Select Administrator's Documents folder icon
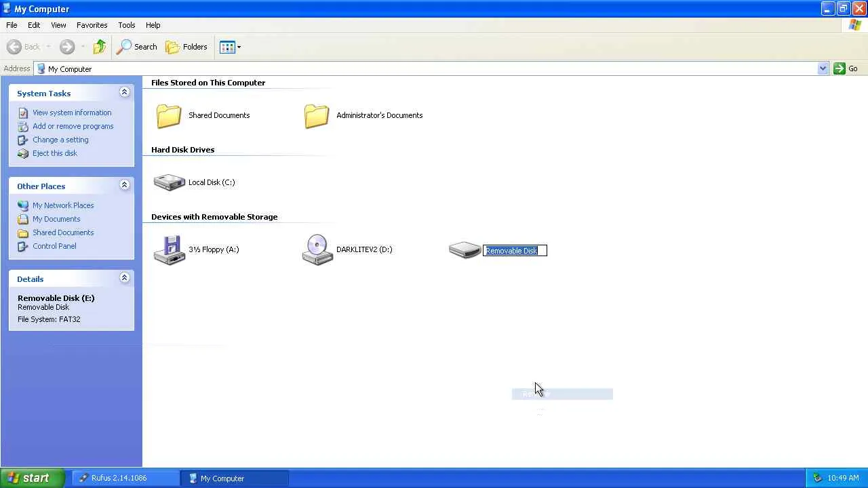 coord(317,116)
